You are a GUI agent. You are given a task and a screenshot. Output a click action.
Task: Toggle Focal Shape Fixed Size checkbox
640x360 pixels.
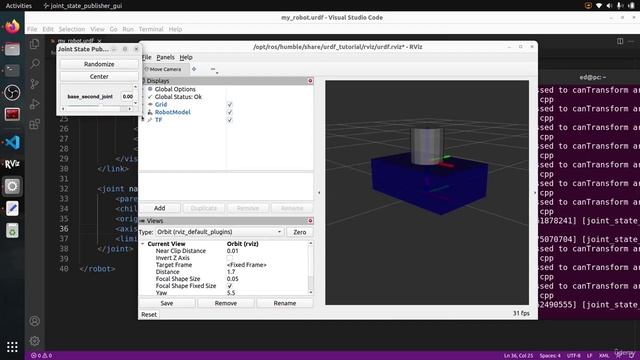coord(229,286)
